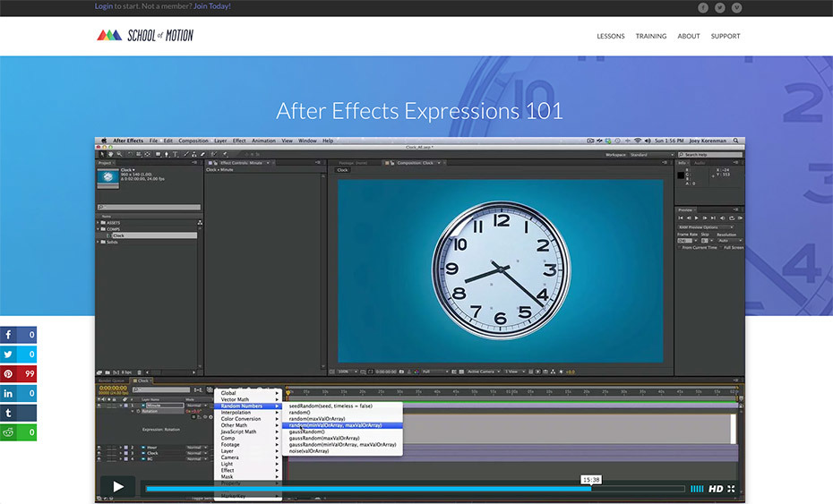
Task: Open the header Facebook round icon
Action: [703, 7]
